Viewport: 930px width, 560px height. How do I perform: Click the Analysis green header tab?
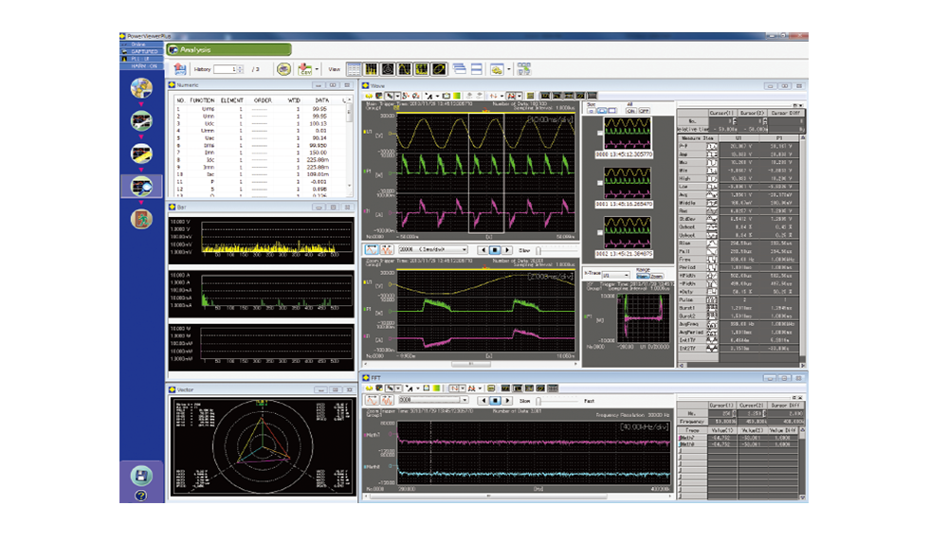tap(229, 50)
